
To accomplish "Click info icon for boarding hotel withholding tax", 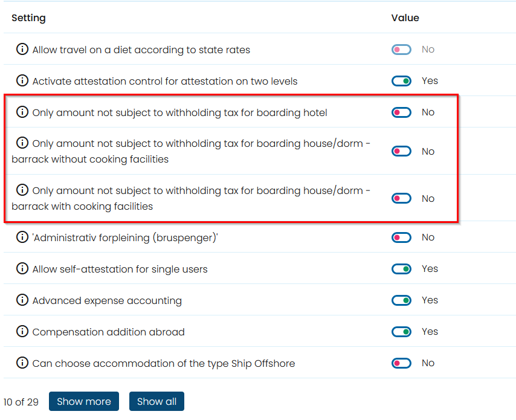I will [22, 112].
